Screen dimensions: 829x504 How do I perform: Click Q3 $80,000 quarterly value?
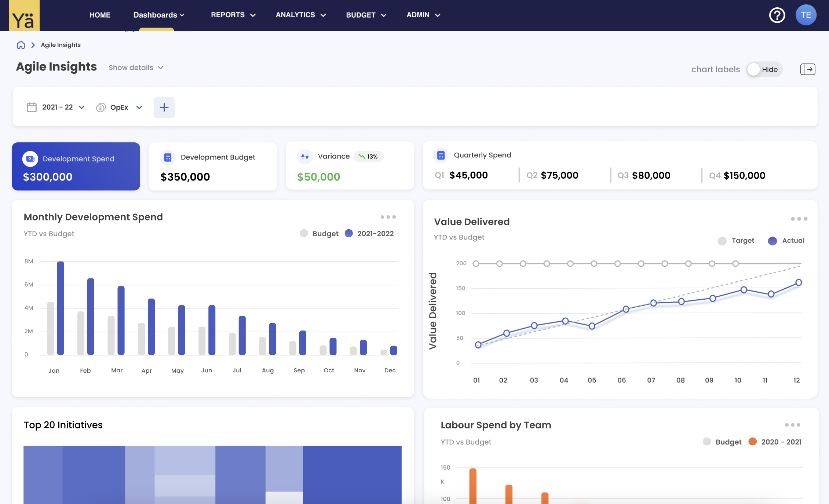click(644, 175)
